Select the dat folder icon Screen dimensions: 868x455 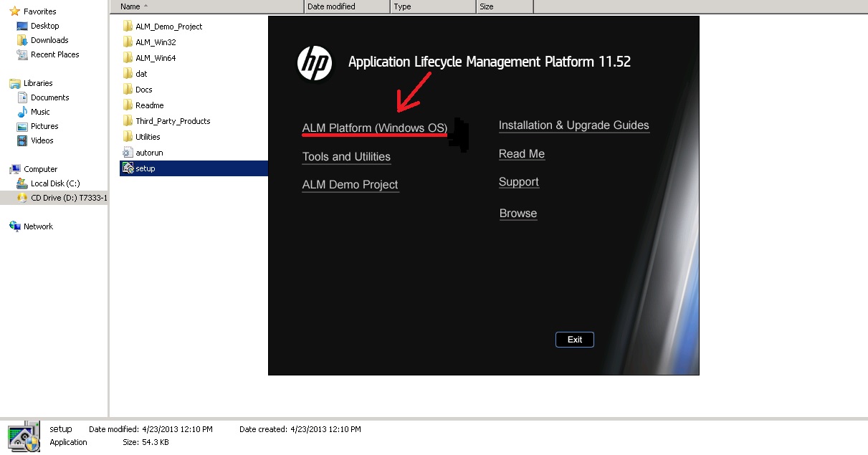[128, 74]
